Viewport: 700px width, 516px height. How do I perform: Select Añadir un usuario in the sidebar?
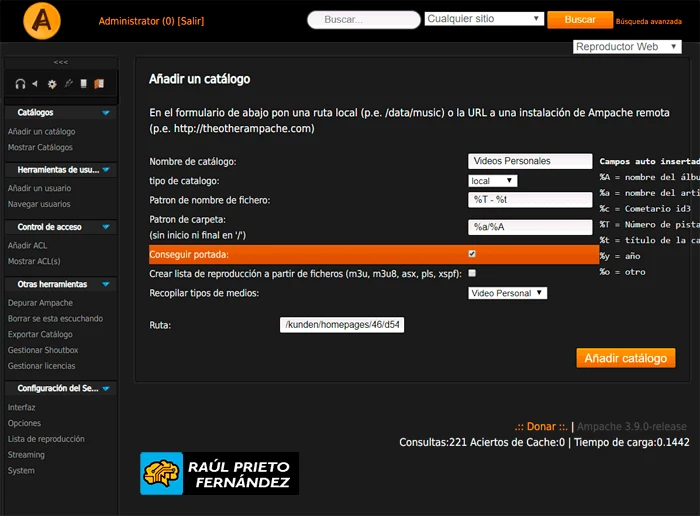[39, 188]
